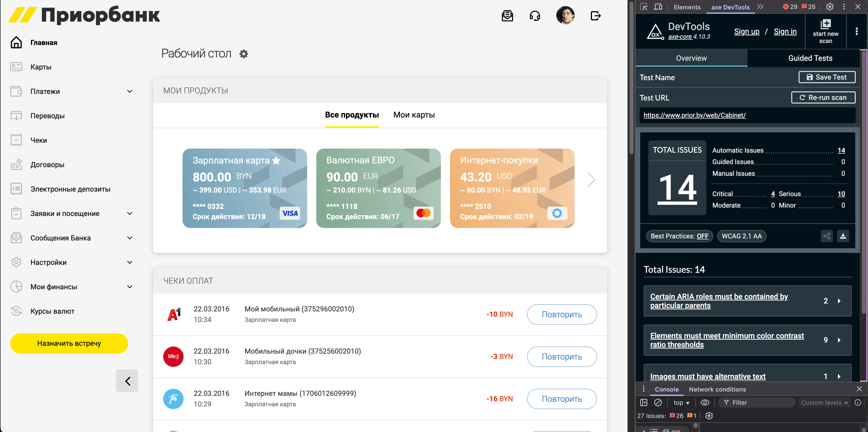Screen dimensions: 868x432
Task: Toggle the device emulation icon in DevTools
Action: click(658, 6)
